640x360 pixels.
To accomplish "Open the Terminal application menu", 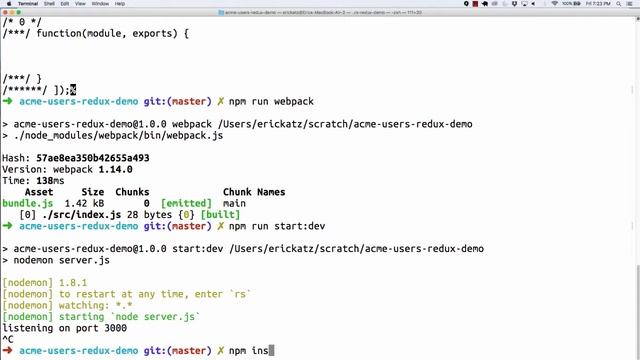I will coord(28,4).
